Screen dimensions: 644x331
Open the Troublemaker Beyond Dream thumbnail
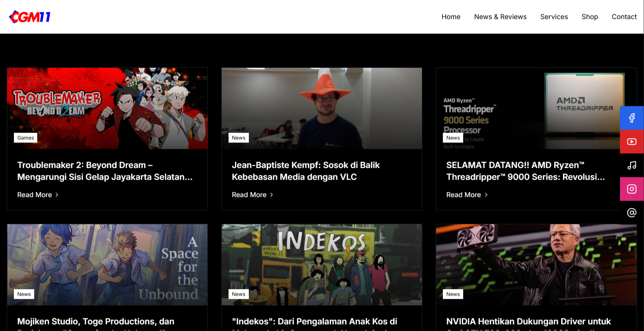107,108
